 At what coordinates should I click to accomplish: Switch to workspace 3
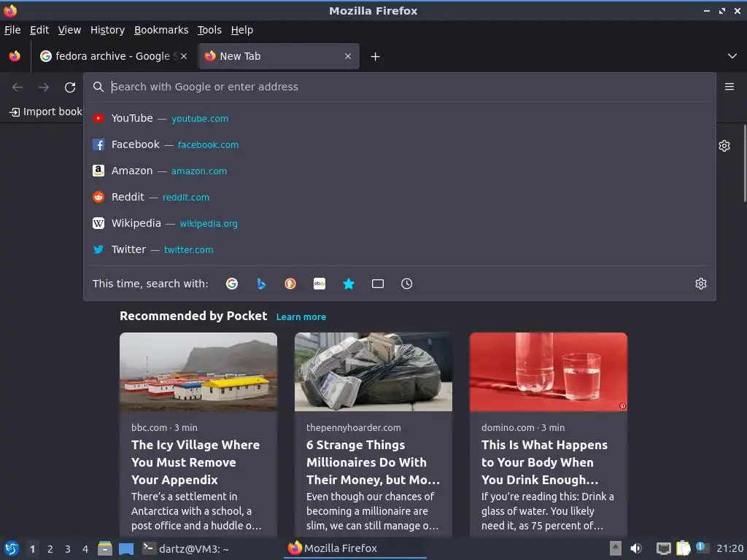click(x=68, y=549)
